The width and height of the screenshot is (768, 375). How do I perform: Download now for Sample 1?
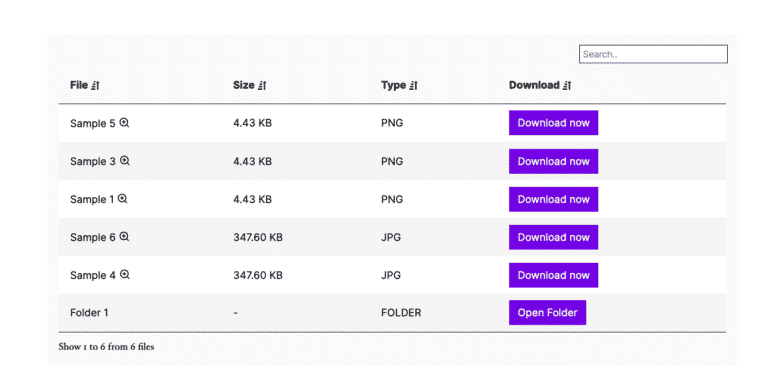[553, 199]
